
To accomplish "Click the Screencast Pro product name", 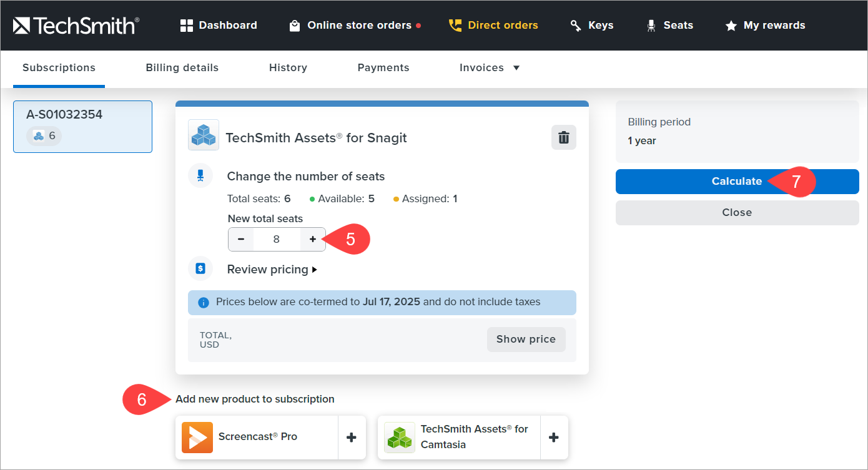I will [258, 437].
